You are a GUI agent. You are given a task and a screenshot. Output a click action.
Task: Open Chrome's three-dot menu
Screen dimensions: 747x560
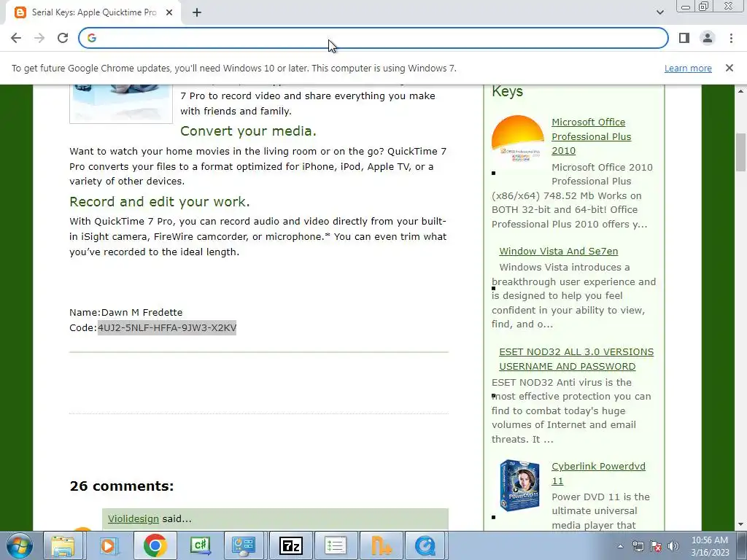pyautogui.click(x=731, y=38)
